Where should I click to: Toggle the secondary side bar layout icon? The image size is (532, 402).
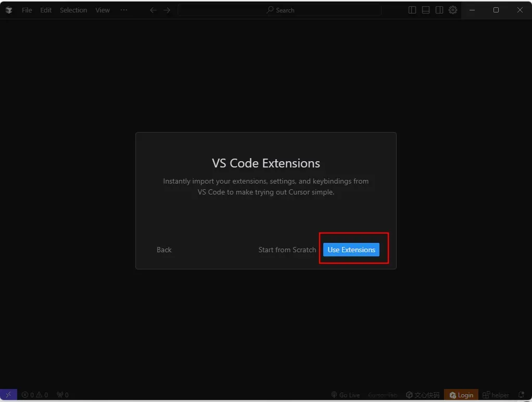[x=439, y=10]
